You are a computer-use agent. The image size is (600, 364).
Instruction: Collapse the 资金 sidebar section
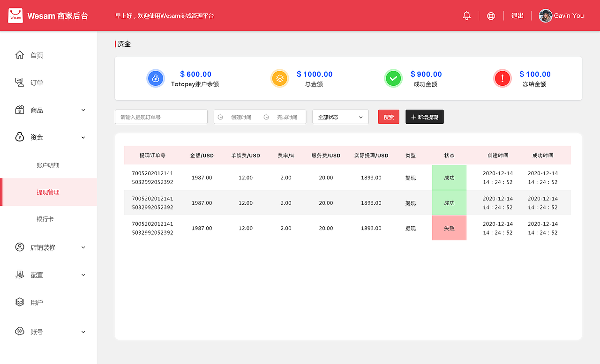[x=83, y=137]
